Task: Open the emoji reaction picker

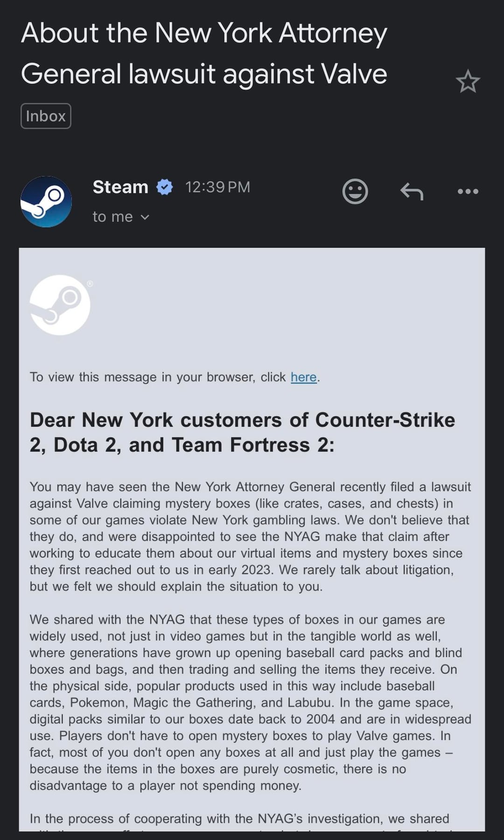Action: pos(355,191)
